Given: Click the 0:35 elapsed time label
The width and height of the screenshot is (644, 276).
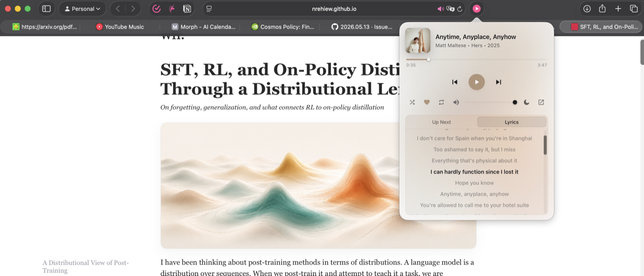Looking at the screenshot, I should click(411, 65).
